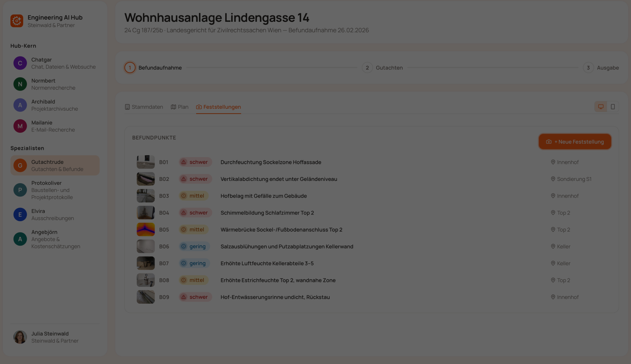The image size is (631, 364).
Task: Open thumbnail of finding B06
Action: pos(146,246)
